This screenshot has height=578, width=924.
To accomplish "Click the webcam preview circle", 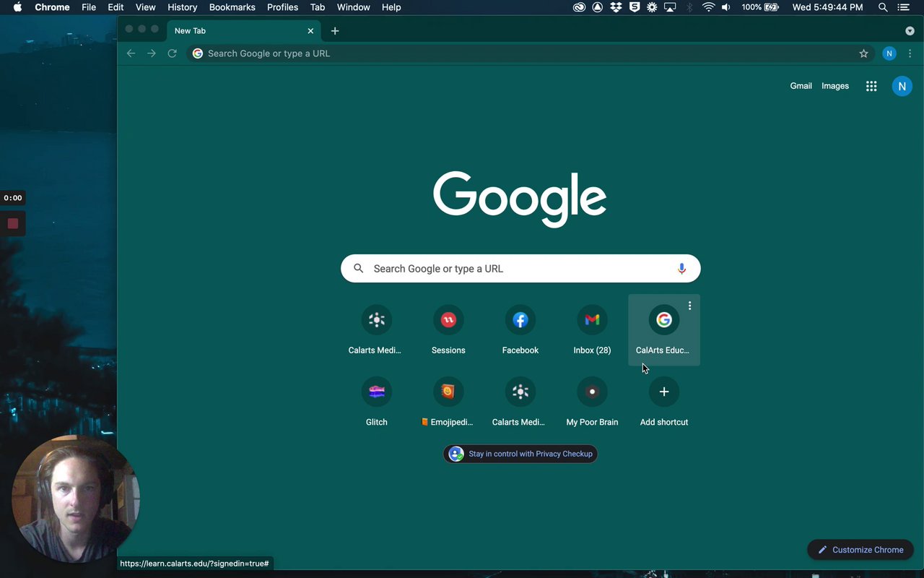I will pyautogui.click(x=75, y=499).
